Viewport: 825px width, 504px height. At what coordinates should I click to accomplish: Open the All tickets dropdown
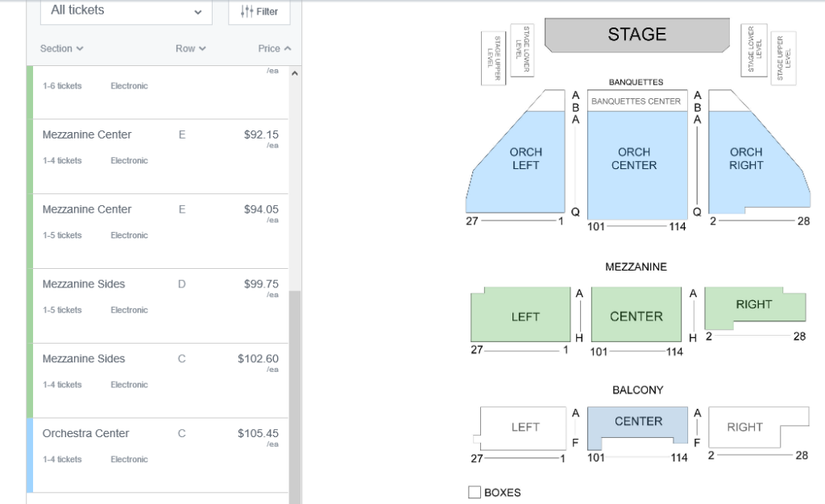coord(126,11)
